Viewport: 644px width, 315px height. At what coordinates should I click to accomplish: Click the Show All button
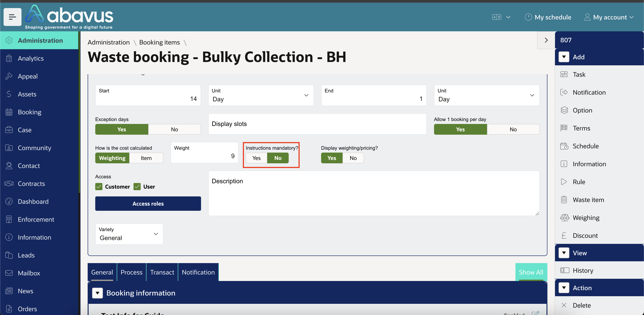(531, 272)
